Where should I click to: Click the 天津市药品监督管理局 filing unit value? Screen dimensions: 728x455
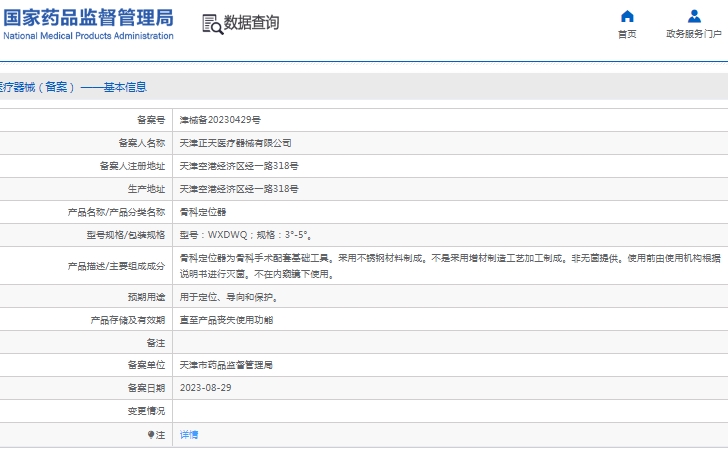pos(226,365)
